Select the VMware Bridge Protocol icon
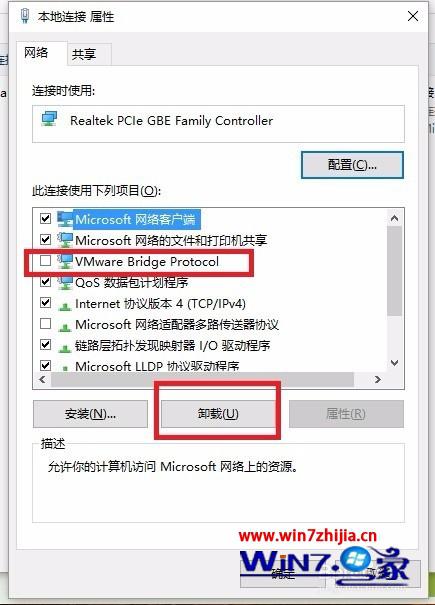This screenshot has height=605, width=435. pyautogui.click(x=65, y=261)
